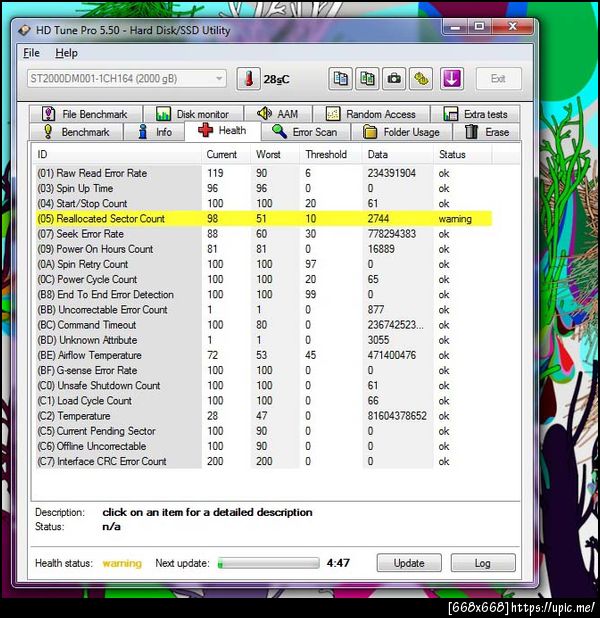Click the yellow options tool icon

coord(421,79)
